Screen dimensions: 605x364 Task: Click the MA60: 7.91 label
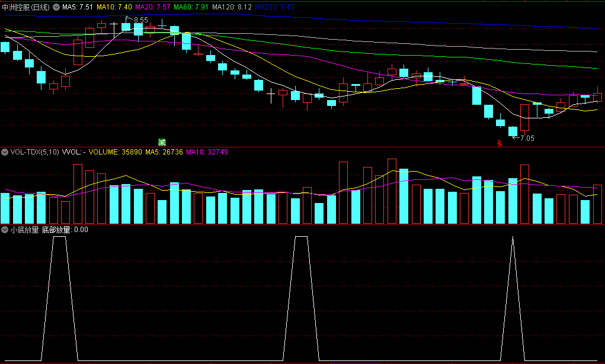pyautogui.click(x=191, y=7)
